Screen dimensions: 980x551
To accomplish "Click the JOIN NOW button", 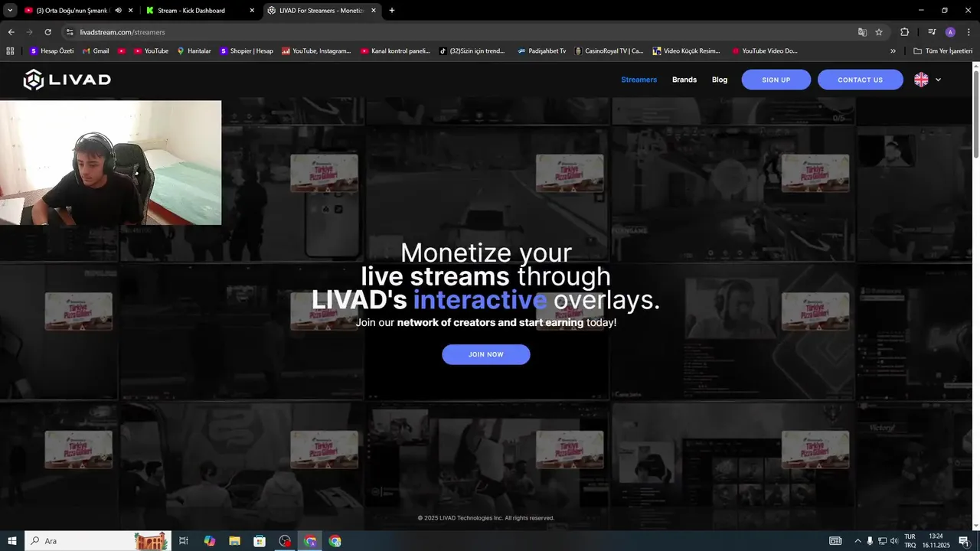I will (x=485, y=354).
